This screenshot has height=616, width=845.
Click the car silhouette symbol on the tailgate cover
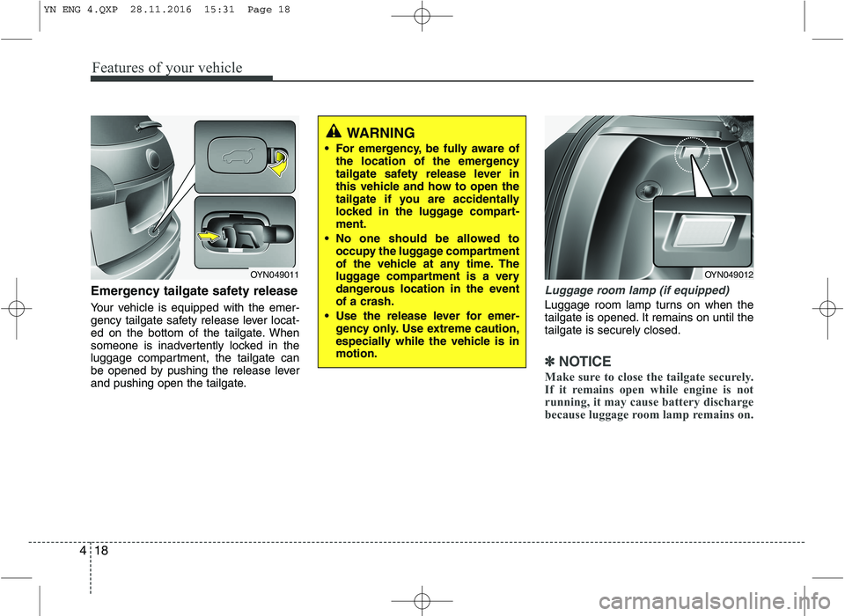point(239,156)
